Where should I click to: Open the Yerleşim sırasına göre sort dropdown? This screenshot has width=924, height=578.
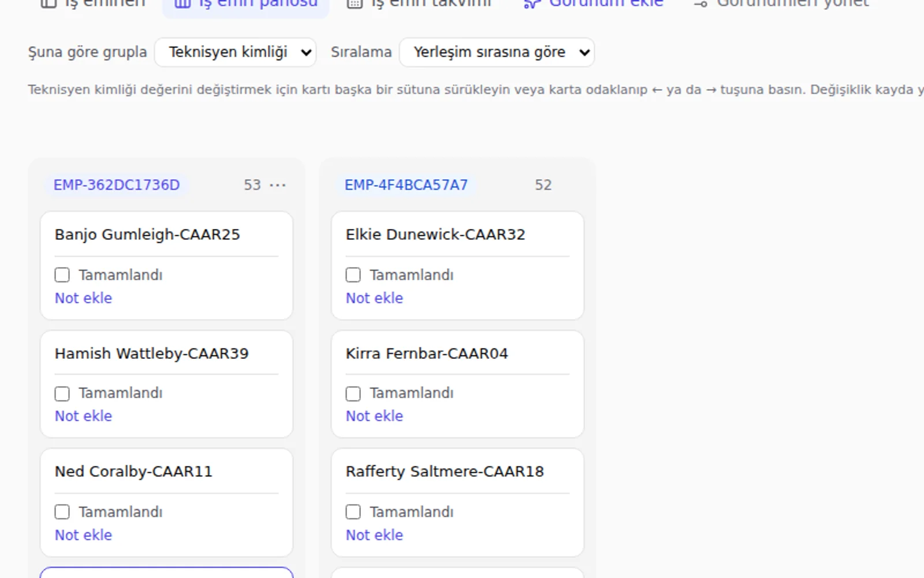[497, 52]
